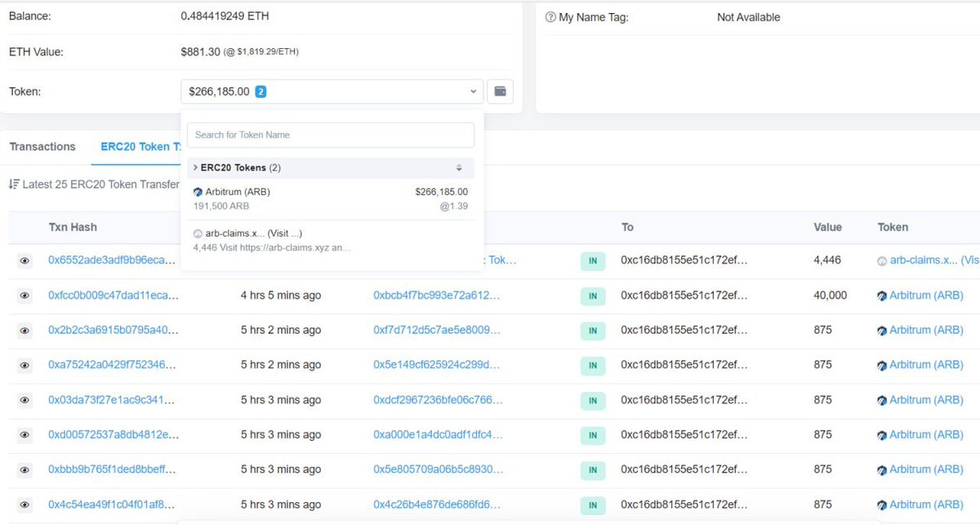Click the Arbitrum icon in row 0x4c54ea49f1c04f01af8

[882, 505]
